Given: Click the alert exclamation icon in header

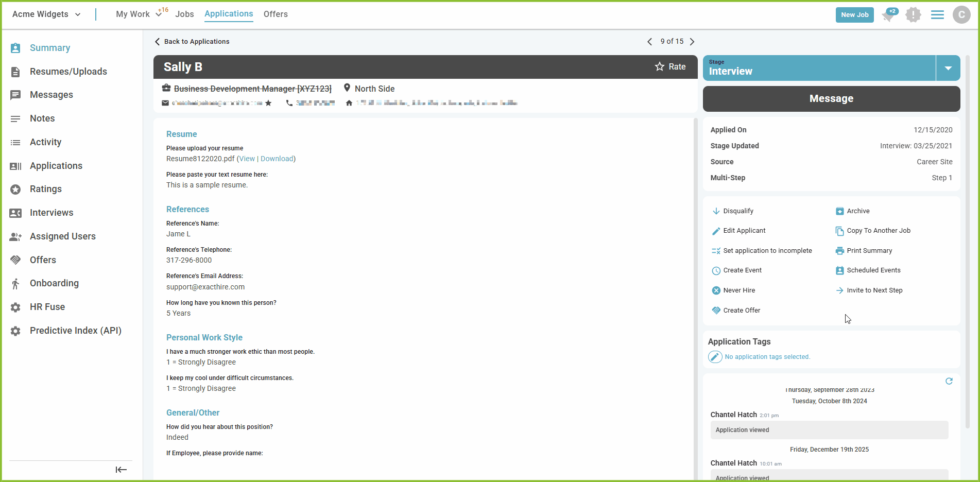Looking at the screenshot, I should click(913, 15).
